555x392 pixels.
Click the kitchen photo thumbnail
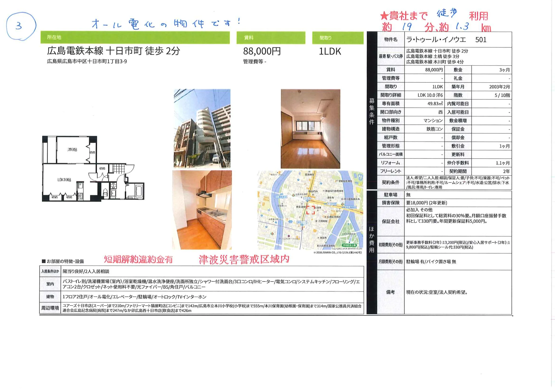click(202, 210)
